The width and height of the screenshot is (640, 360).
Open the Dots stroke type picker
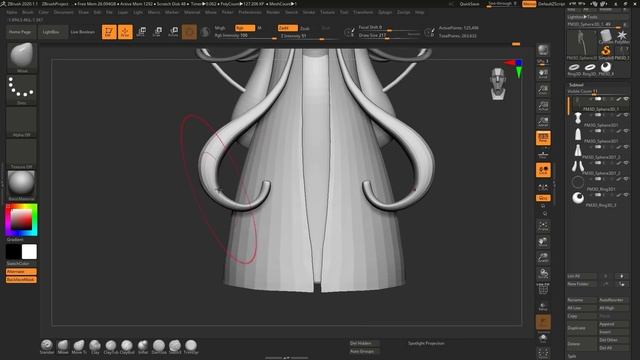pos(22,89)
